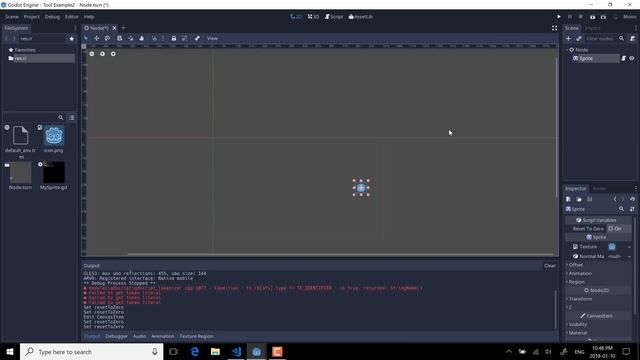Click the zoom reset button in viewport
The width and height of the screenshot is (640, 360).
click(x=102, y=54)
